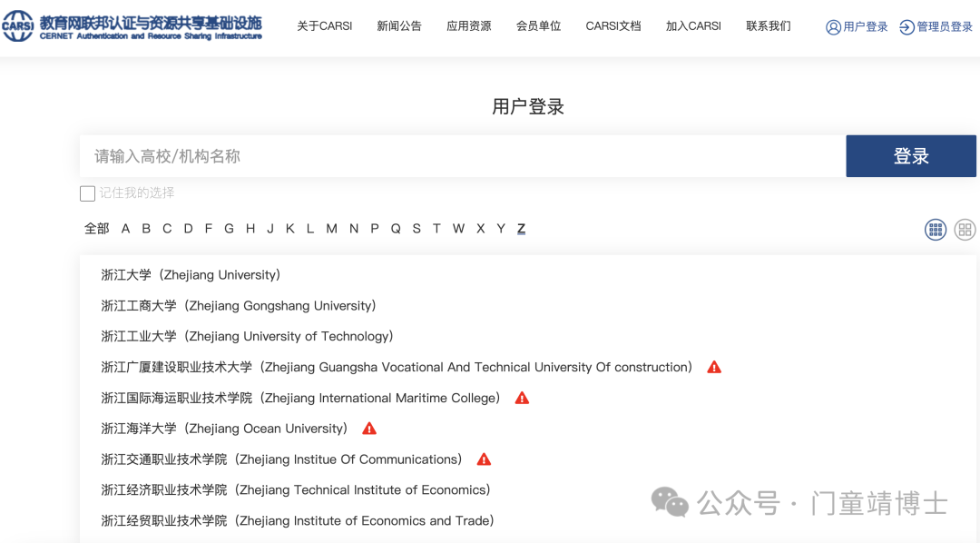Viewport: 980px width, 543px height.
Task: Filter institutions by letter T
Action: pyautogui.click(x=436, y=228)
